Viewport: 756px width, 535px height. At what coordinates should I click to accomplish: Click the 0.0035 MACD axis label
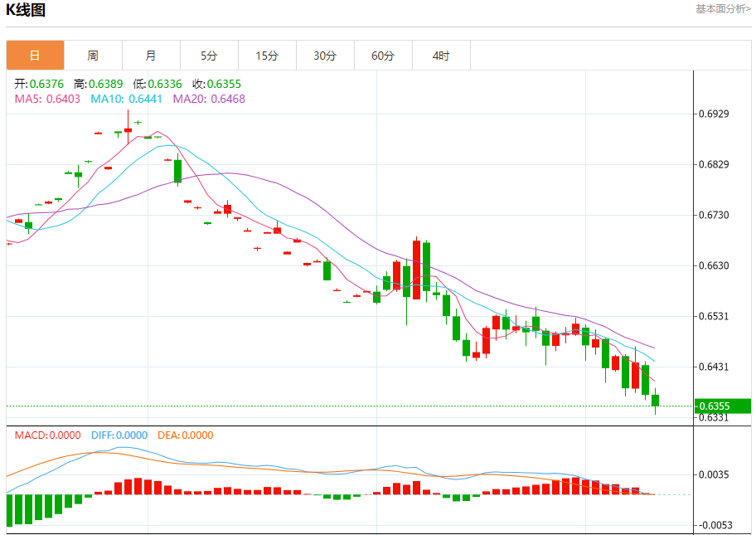coord(714,474)
